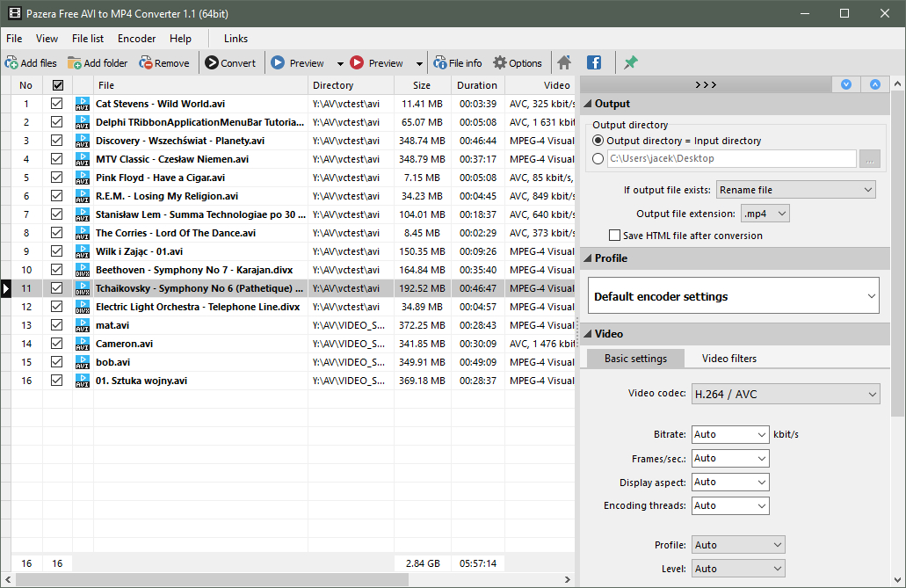Click AVI icon of Cat Stevens file
Image resolution: width=906 pixels, height=588 pixels.
[x=83, y=104]
